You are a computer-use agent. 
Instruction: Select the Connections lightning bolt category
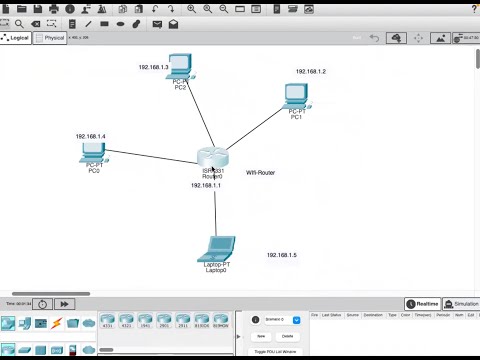point(57,323)
